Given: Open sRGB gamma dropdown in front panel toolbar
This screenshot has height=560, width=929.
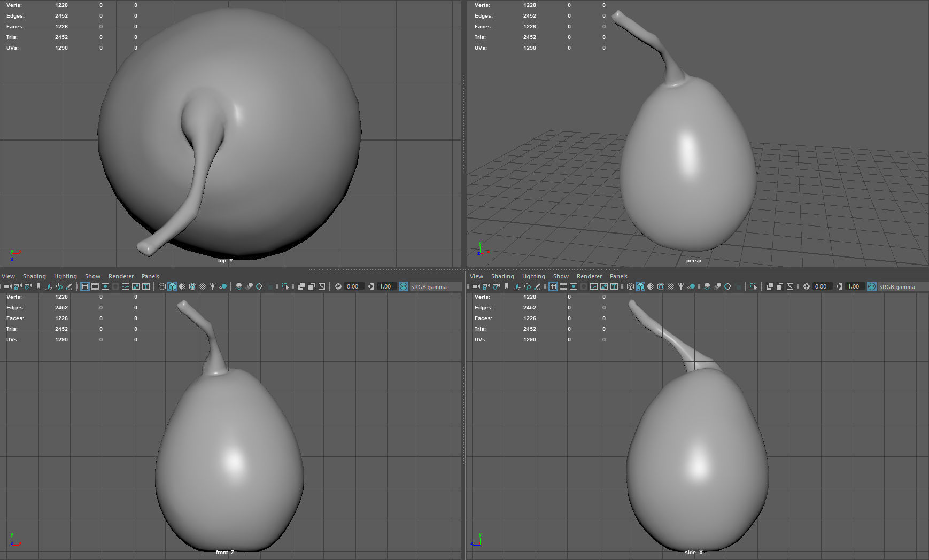Looking at the screenshot, I should [x=436, y=286].
